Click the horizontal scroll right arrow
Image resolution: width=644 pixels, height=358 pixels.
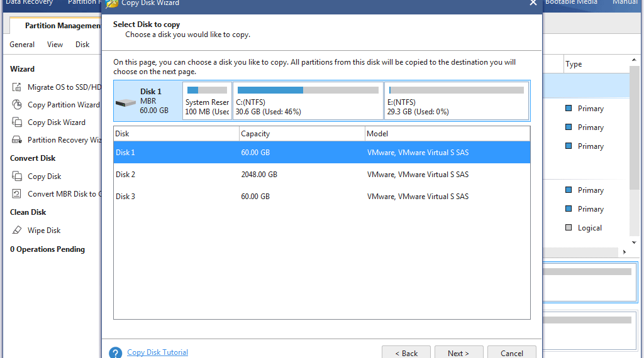click(625, 252)
